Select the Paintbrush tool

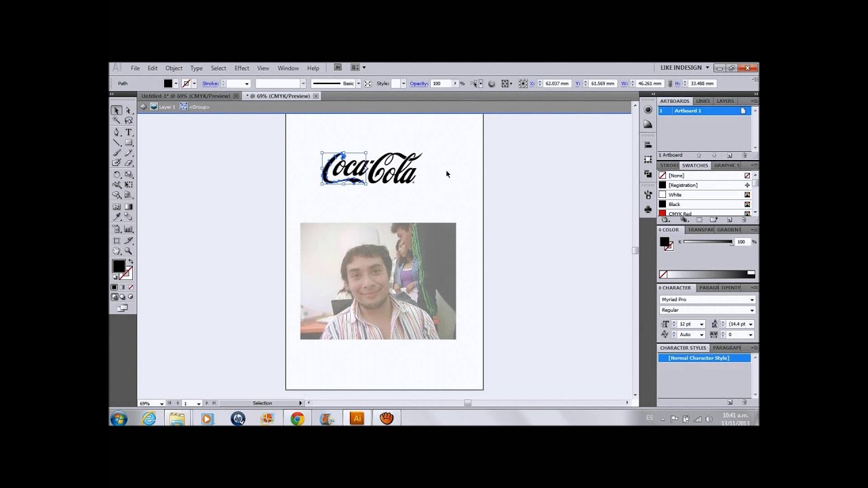117,152
